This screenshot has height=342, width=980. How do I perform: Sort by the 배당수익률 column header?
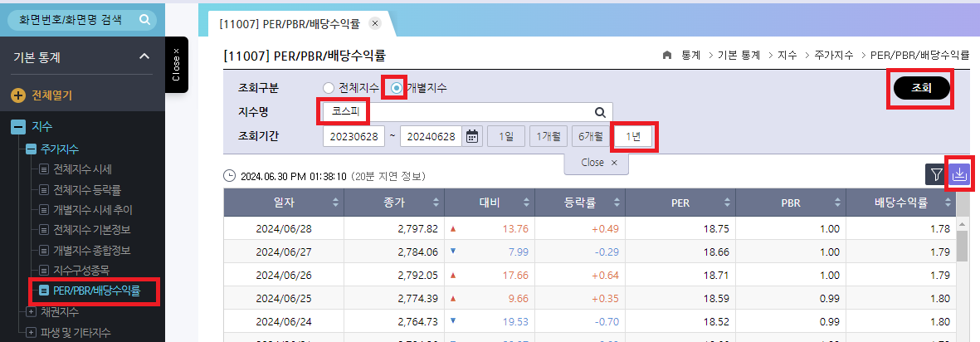pyautogui.click(x=900, y=203)
